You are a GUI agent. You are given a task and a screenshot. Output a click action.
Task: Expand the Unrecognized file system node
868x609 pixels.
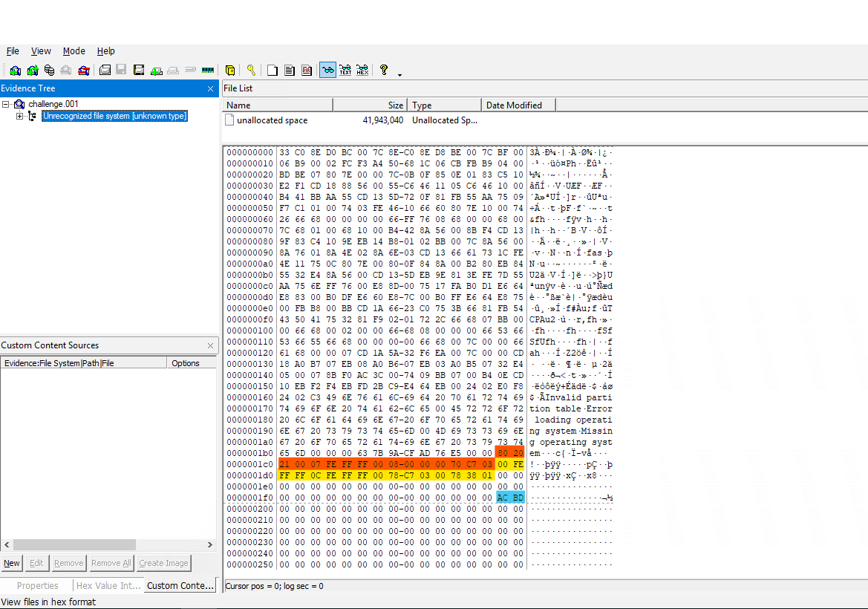pyautogui.click(x=19, y=116)
